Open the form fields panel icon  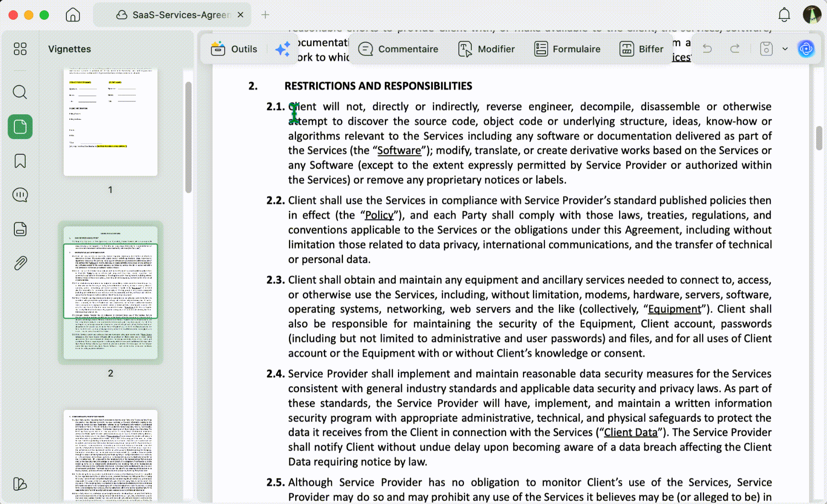point(20,229)
